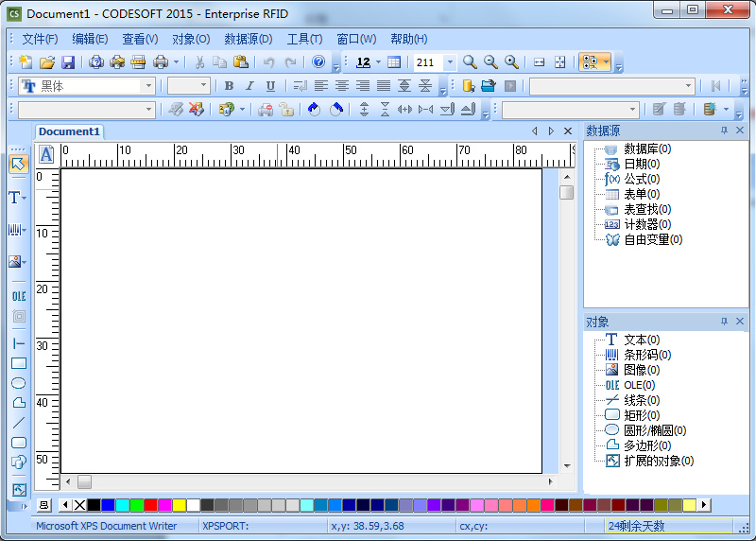
Task: Select the Text tool in left toolbox
Action: pos(15,198)
